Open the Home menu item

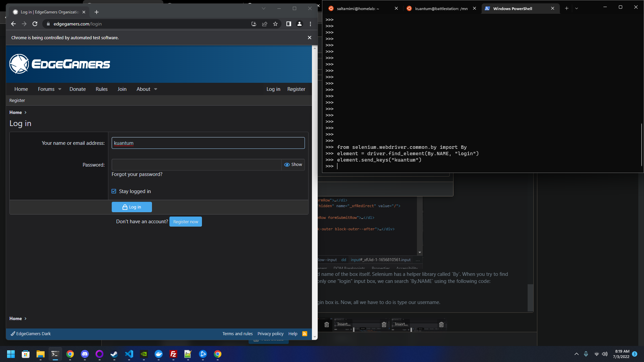(x=21, y=89)
